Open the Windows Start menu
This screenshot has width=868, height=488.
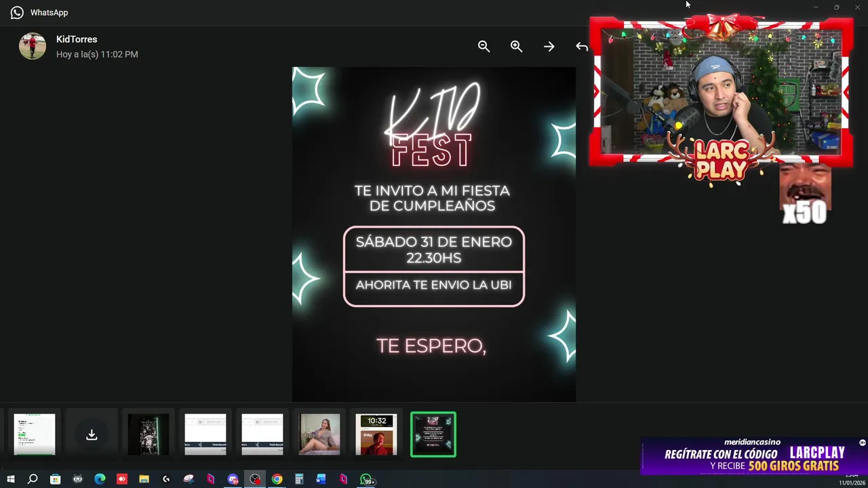11,479
